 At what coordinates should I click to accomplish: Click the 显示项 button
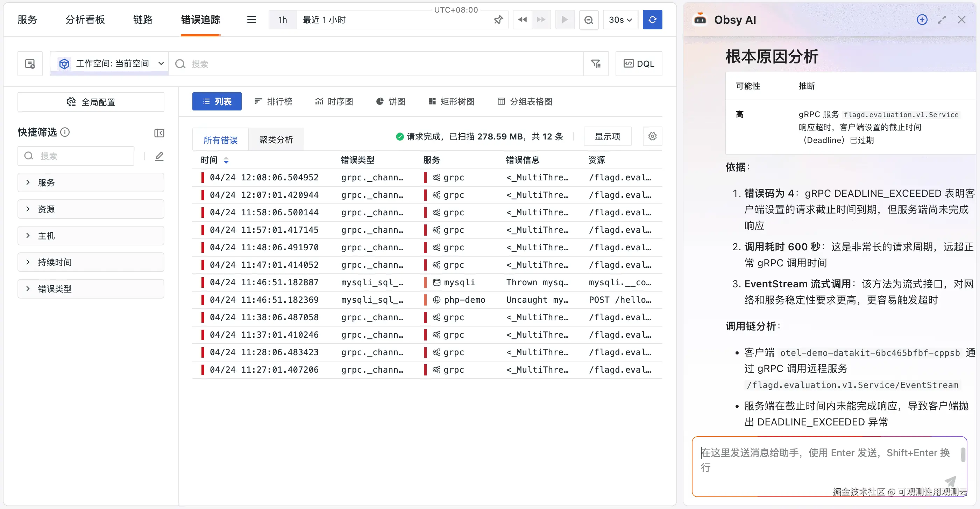click(x=607, y=136)
